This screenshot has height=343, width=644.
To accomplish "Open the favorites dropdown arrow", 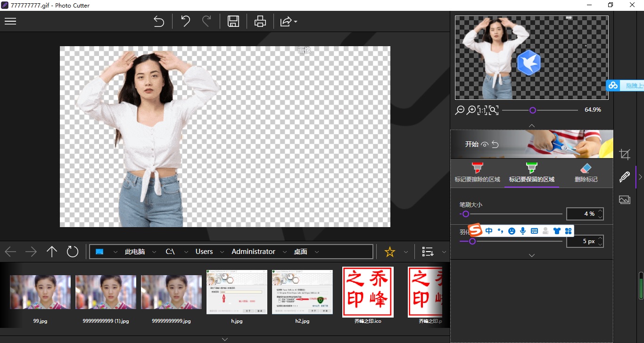I will point(405,252).
